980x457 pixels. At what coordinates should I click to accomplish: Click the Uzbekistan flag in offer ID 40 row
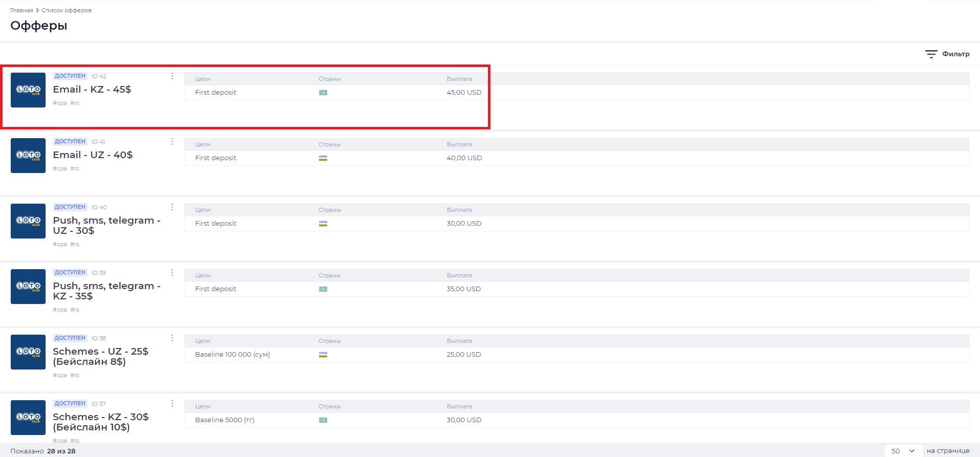323,224
